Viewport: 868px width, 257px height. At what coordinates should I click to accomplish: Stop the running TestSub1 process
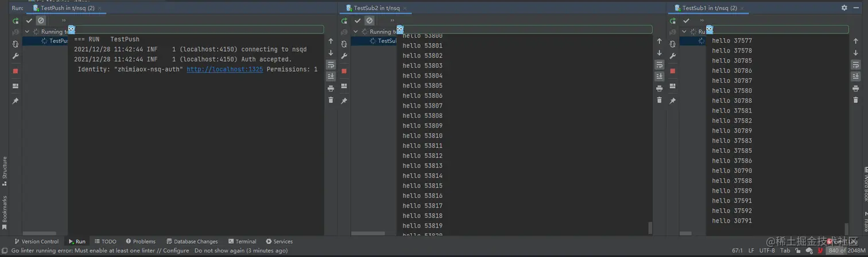[672, 71]
